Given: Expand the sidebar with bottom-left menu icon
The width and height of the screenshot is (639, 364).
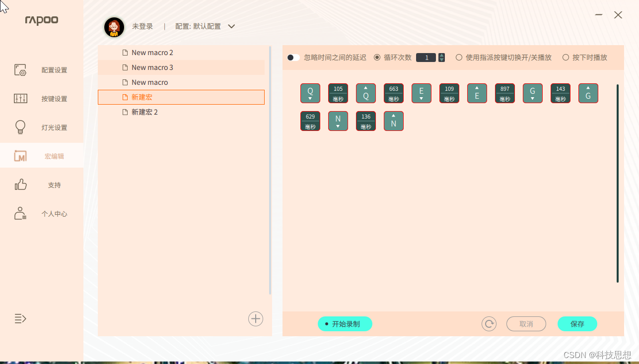Looking at the screenshot, I should 20,318.
